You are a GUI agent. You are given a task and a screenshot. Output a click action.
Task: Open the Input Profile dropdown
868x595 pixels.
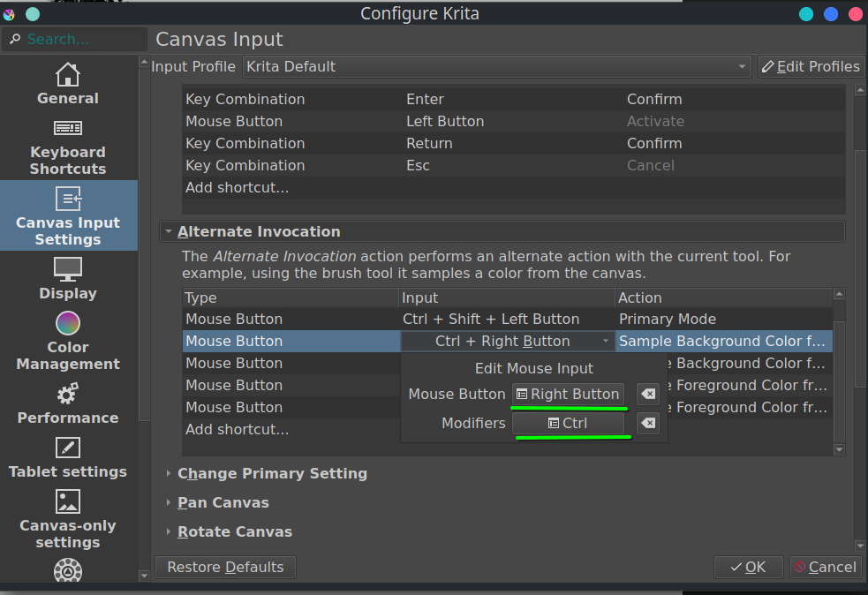[497, 66]
